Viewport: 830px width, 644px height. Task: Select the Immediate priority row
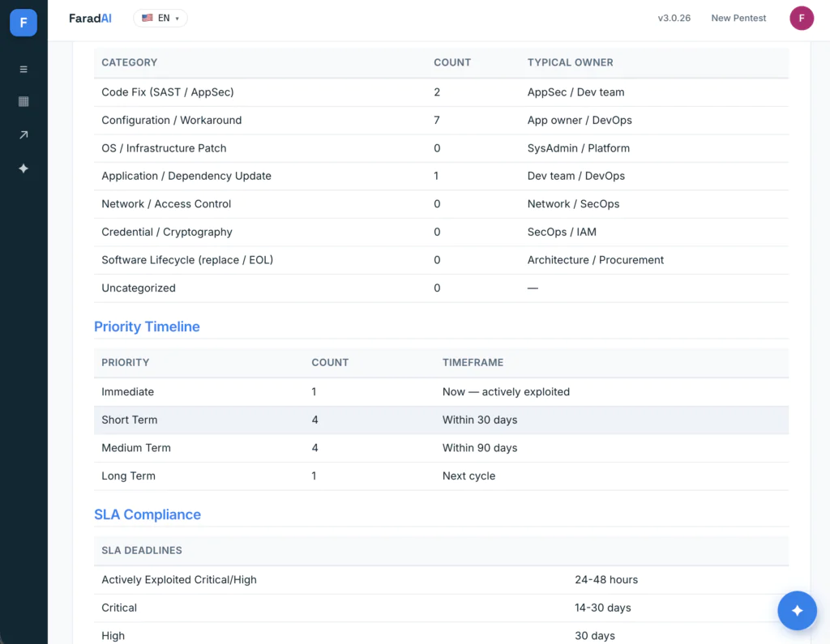(x=441, y=391)
